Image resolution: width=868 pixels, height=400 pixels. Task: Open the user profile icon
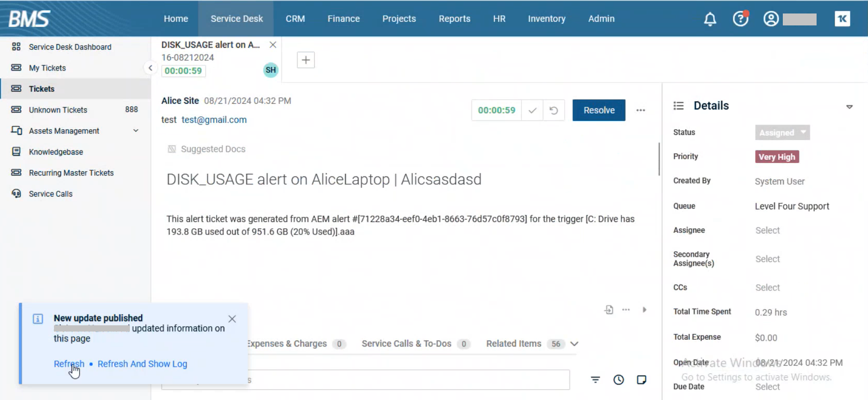[771, 19]
